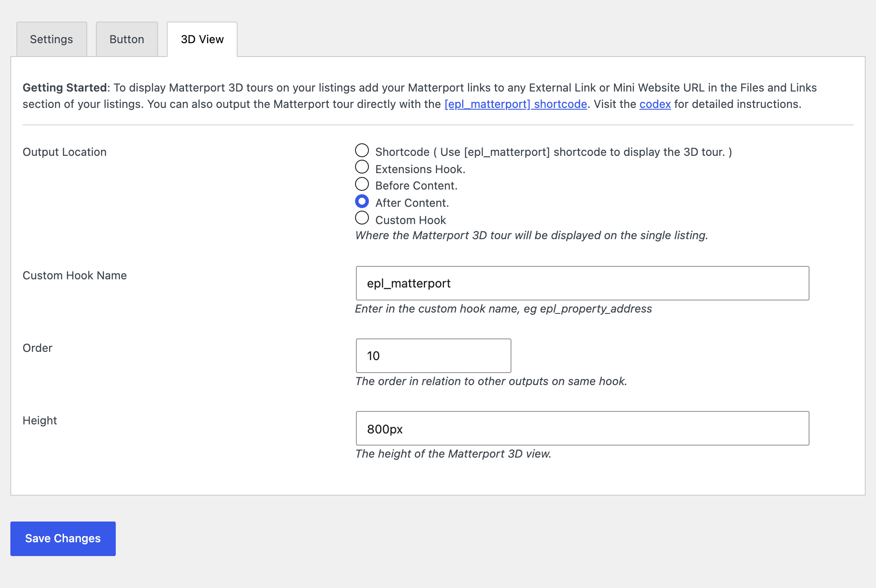
Task: Focus the Custom Hook Name field
Action: 582,283
